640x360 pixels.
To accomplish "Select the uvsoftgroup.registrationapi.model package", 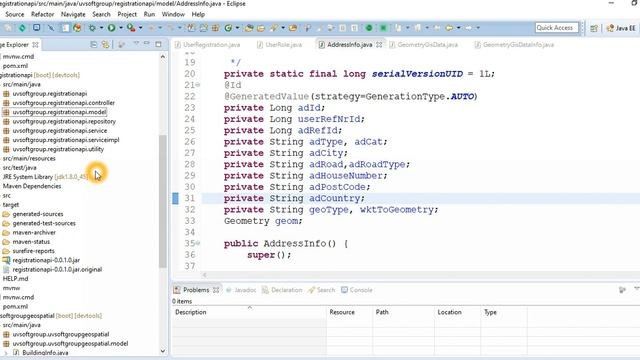I will pyautogui.click(x=59, y=112).
